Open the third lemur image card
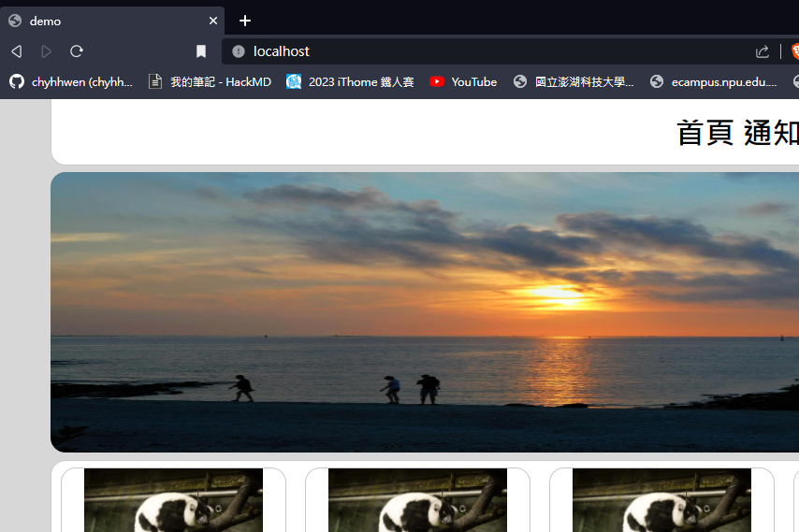 (661, 500)
